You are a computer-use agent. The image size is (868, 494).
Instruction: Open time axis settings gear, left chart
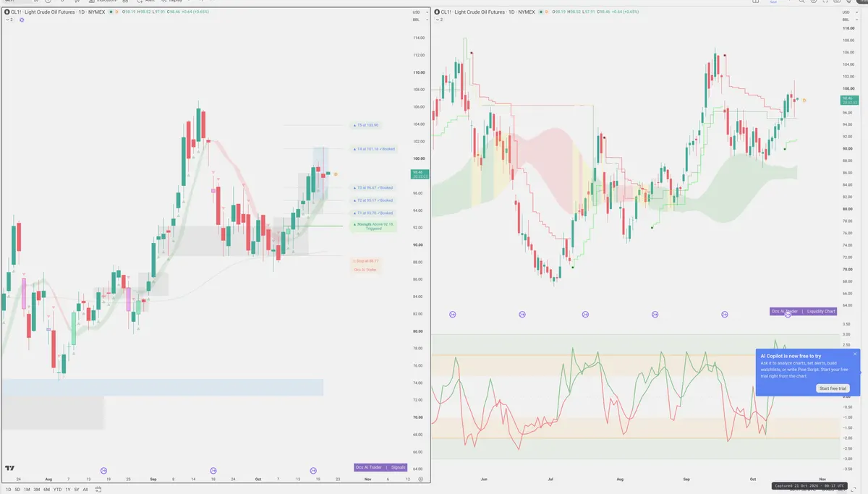(x=421, y=479)
